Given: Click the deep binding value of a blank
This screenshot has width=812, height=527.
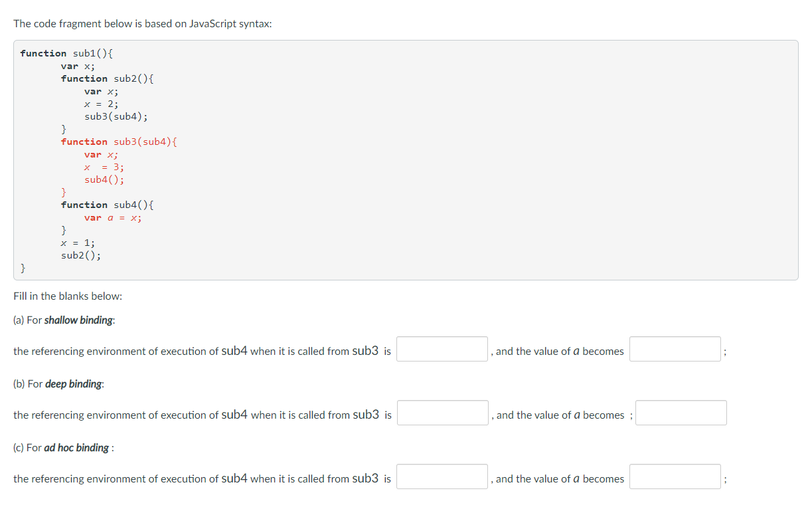Looking at the screenshot, I should (681, 412).
